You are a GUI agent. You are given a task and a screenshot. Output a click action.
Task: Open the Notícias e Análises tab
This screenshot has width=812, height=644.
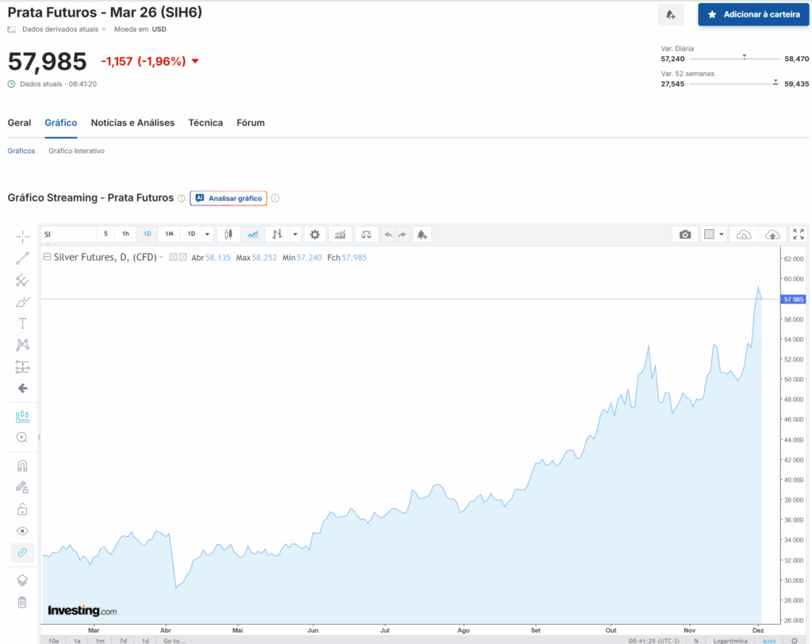point(132,123)
